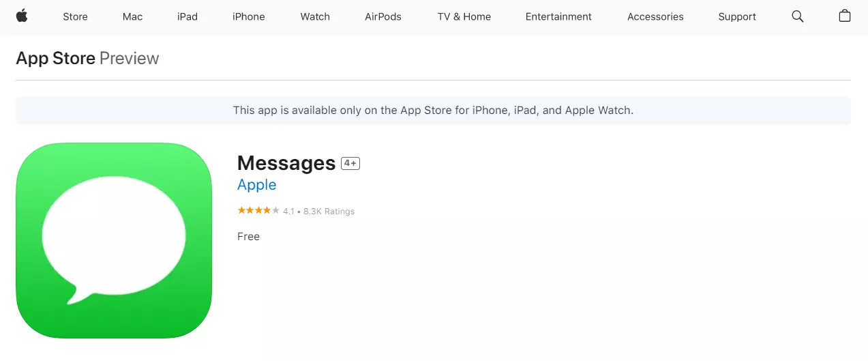Click the Apple logo icon
Screen dimensions: 868x361
22,16
